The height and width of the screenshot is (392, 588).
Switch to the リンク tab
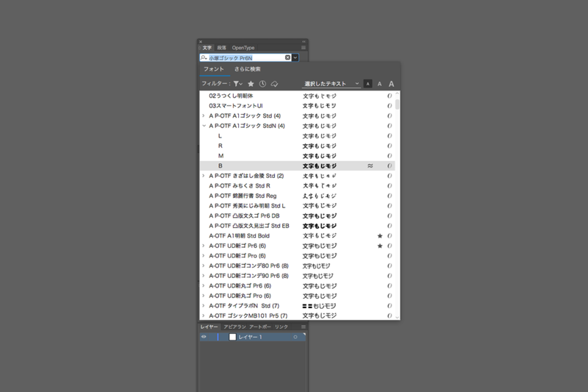[282, 327]
